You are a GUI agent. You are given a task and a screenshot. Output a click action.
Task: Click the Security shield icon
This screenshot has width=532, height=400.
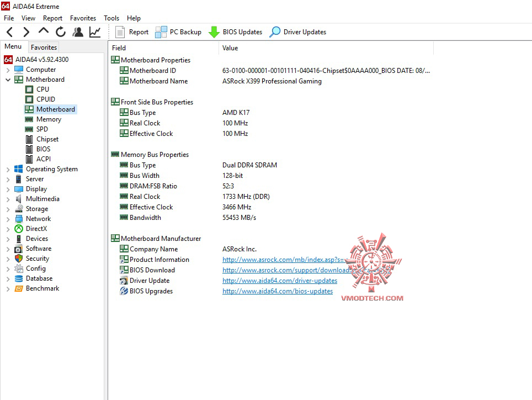[19, 259]
